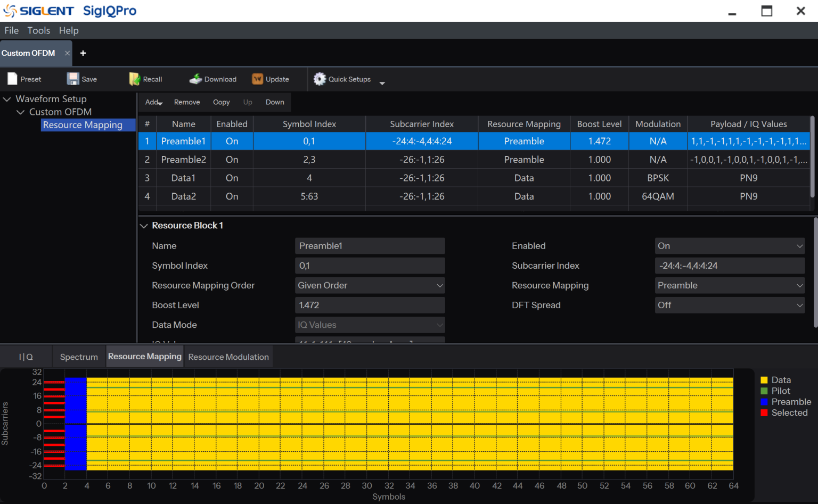
Task: Open the Recall toolbar icon
Action: [134, 78]
